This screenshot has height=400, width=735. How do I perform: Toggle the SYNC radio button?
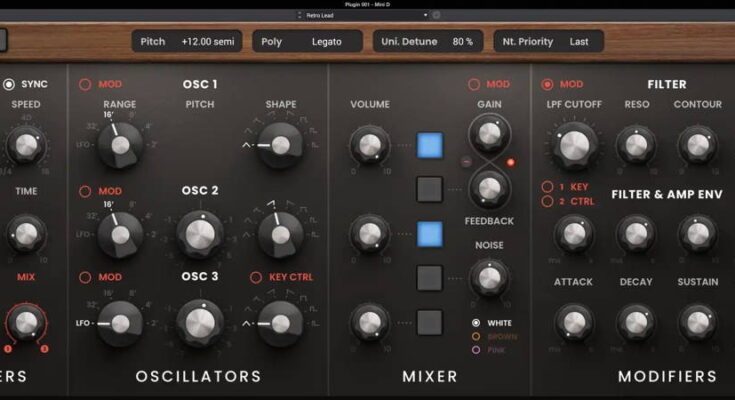9,84
